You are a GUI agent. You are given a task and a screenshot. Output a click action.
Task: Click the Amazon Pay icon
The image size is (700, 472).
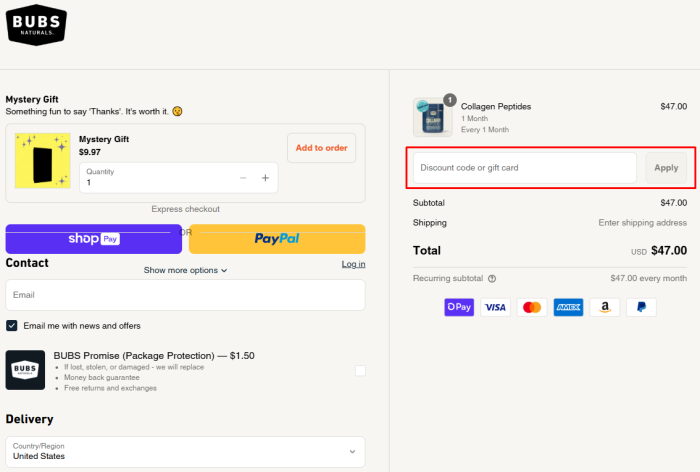(x=604, y=307)
